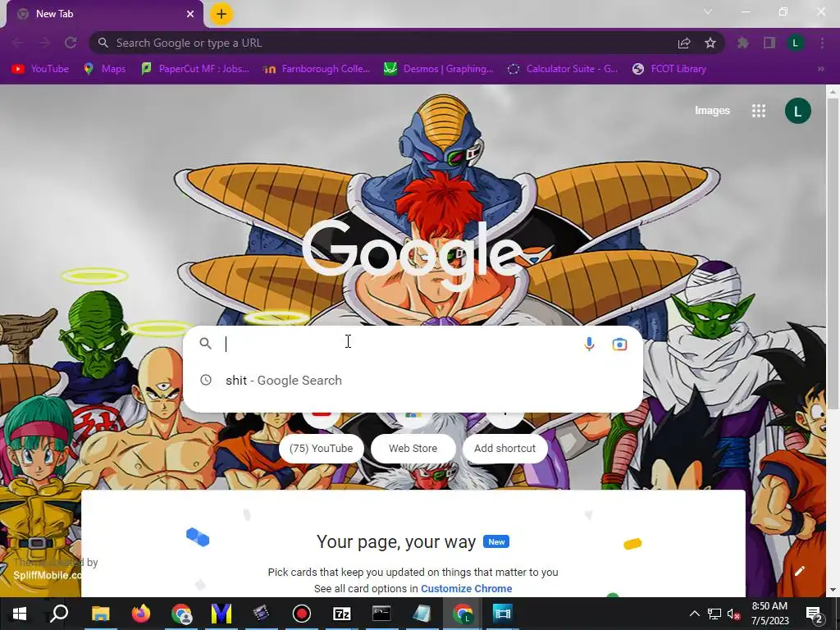The image size is (840, 630).
Task: Open PaperCut MF Jobs bookmark
Action: [195, 69]
